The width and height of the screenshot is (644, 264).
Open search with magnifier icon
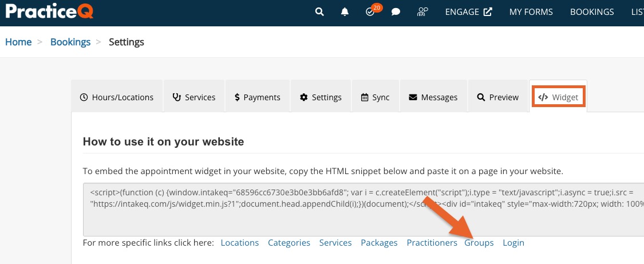pos(319,12)
